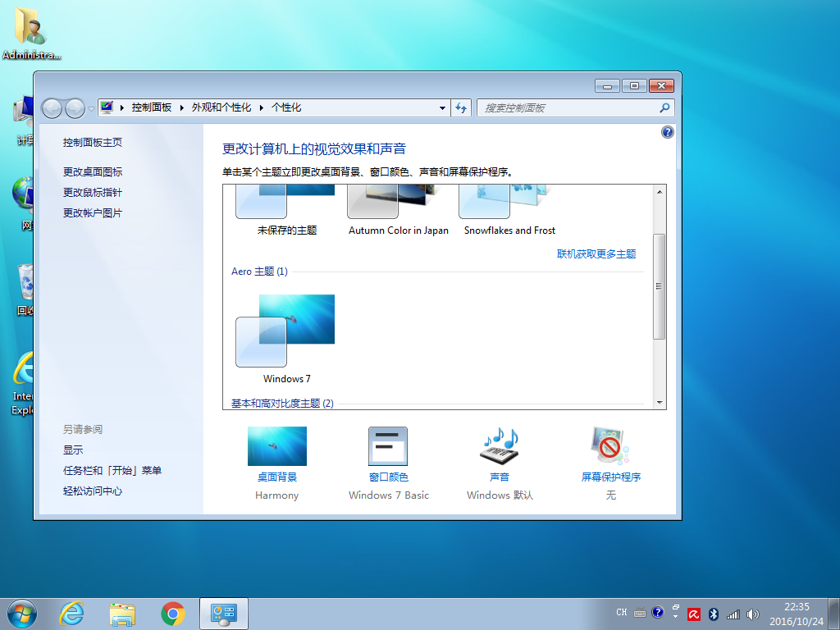Open the address bar history dropdown

442,107
